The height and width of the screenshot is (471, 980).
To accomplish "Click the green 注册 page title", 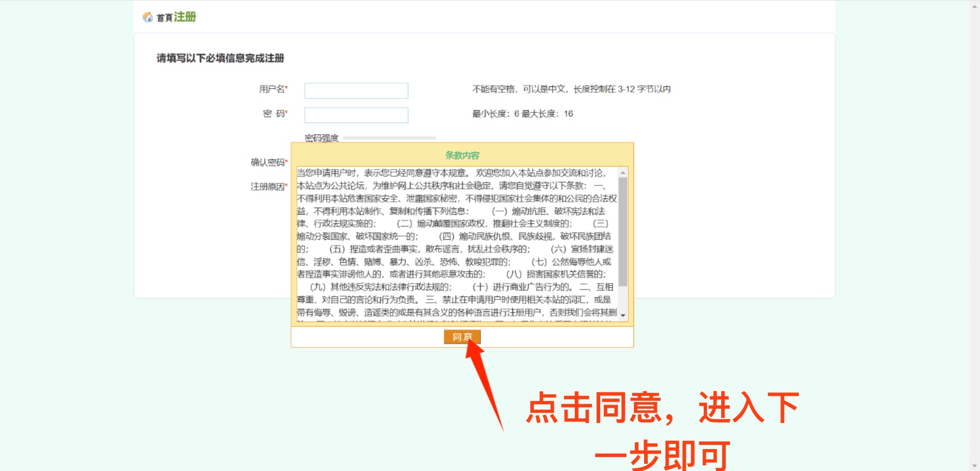I will [185, 17].
